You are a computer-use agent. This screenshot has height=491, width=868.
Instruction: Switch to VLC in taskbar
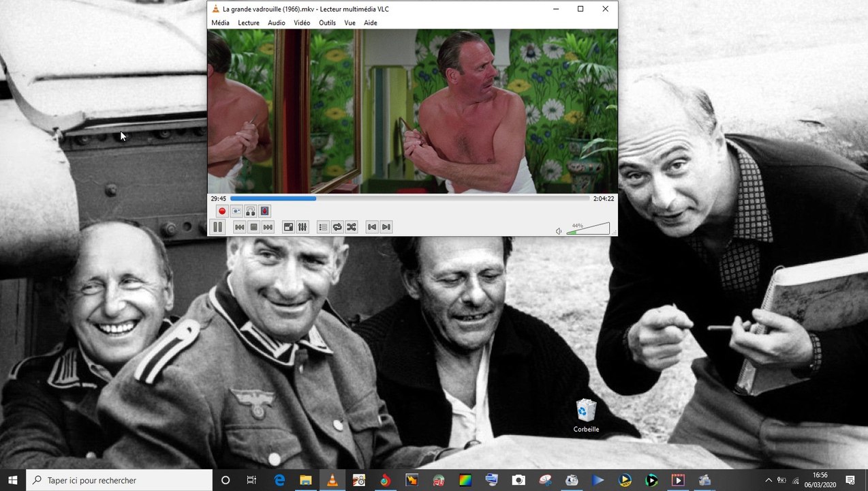click(x=332, y=480)
